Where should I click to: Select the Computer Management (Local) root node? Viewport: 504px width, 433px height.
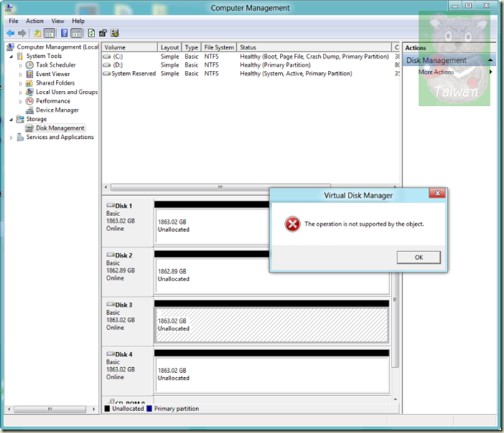(57, 47)
